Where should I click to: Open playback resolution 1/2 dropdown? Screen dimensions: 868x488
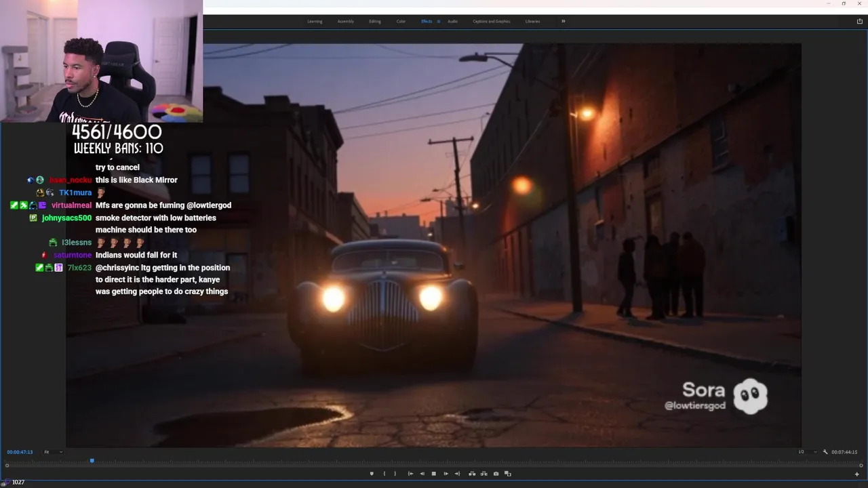click(806, 452)
